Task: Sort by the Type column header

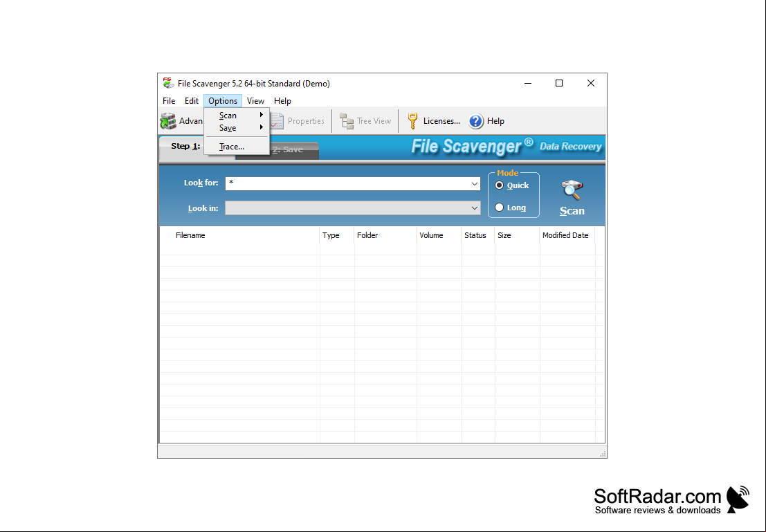Action: point(337,235)
